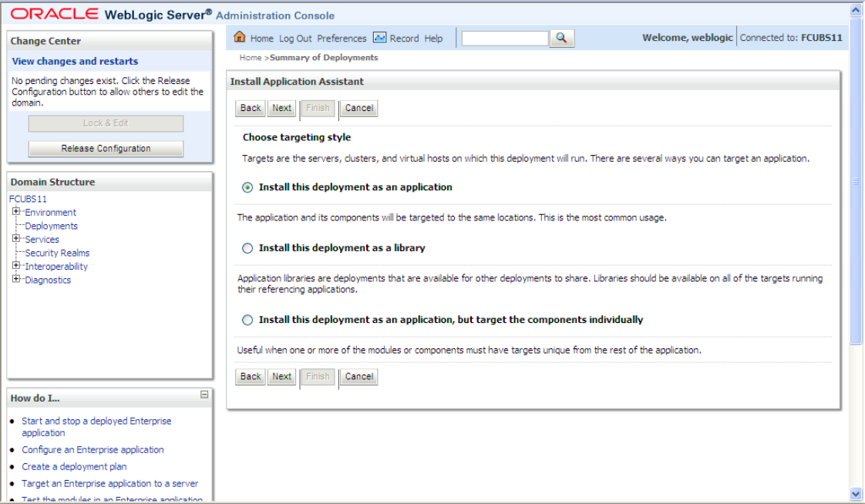The image size is (865, 504).
Task: Cancel the Install Application Assistant
Action: (x=358, y=108)
